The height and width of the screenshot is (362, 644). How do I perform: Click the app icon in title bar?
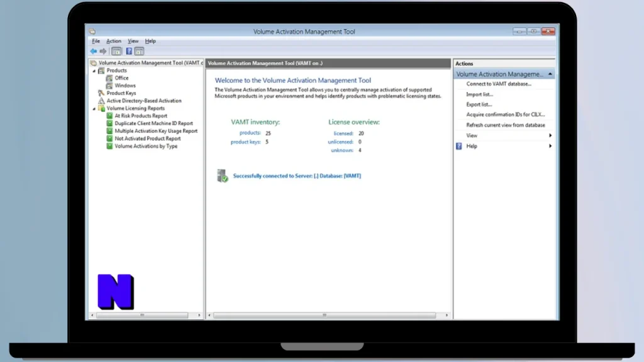click(92, 31)
